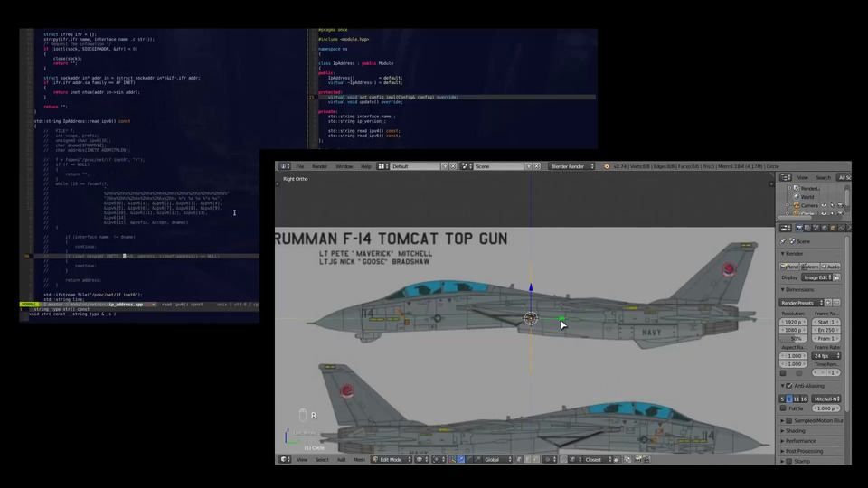Click the Scene name field in header
The width and height of the screenshot is (868, 488).
499,166
